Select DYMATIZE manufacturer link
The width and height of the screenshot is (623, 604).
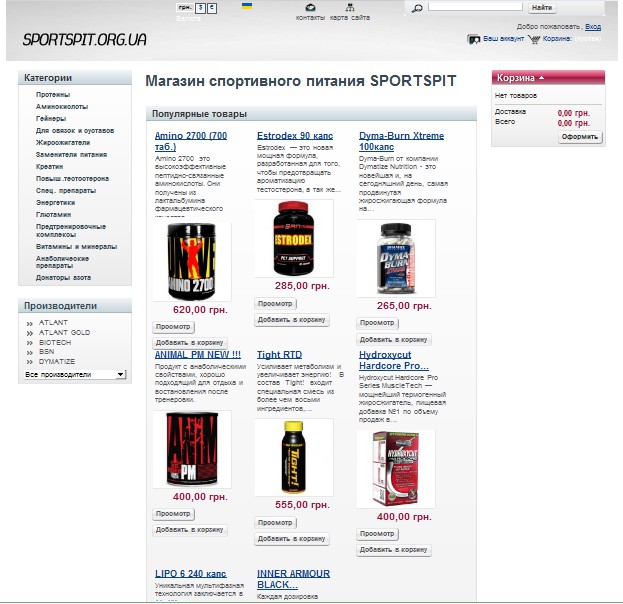[57, 362]
